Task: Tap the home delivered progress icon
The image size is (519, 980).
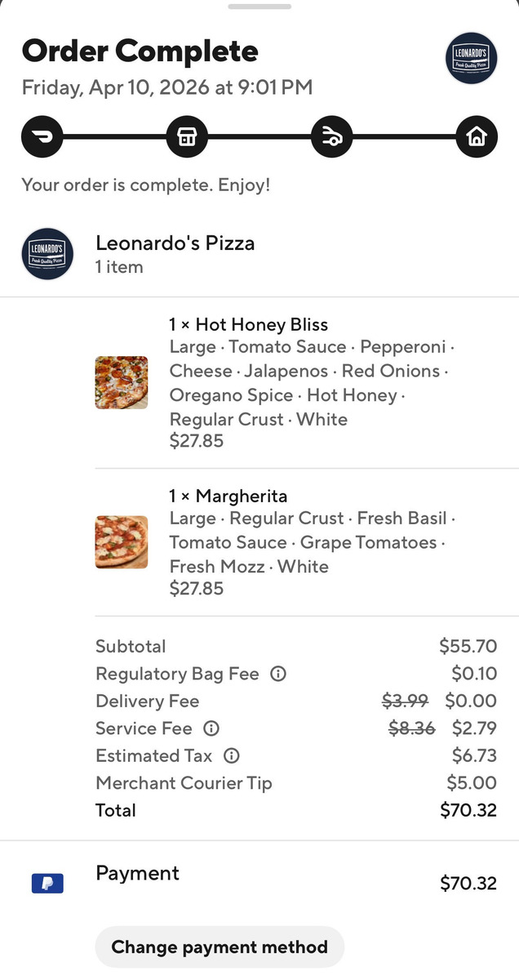Action: point(476,137)
